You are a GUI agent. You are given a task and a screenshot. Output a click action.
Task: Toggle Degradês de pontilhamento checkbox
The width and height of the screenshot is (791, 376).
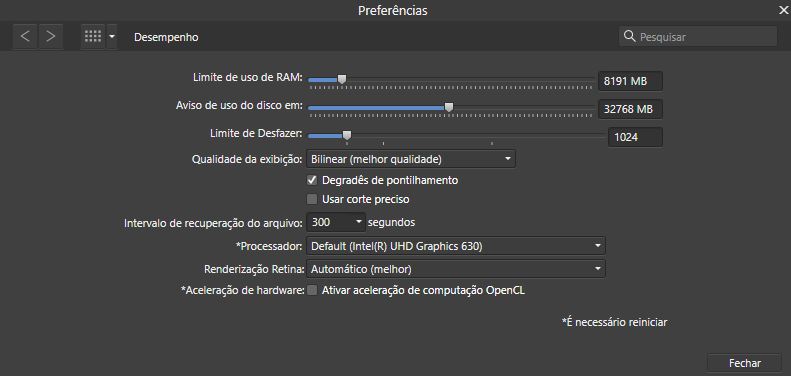(x=312, y=180)
